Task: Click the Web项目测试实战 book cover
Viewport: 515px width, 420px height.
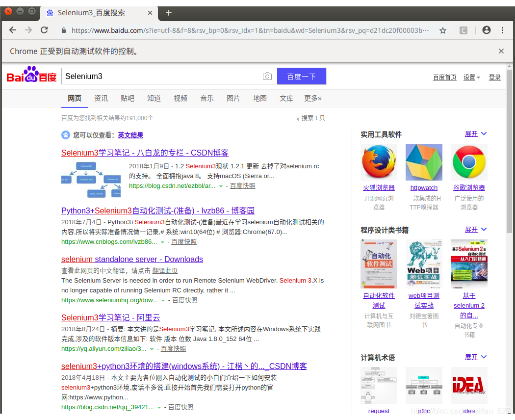Action: pos(424,264)
